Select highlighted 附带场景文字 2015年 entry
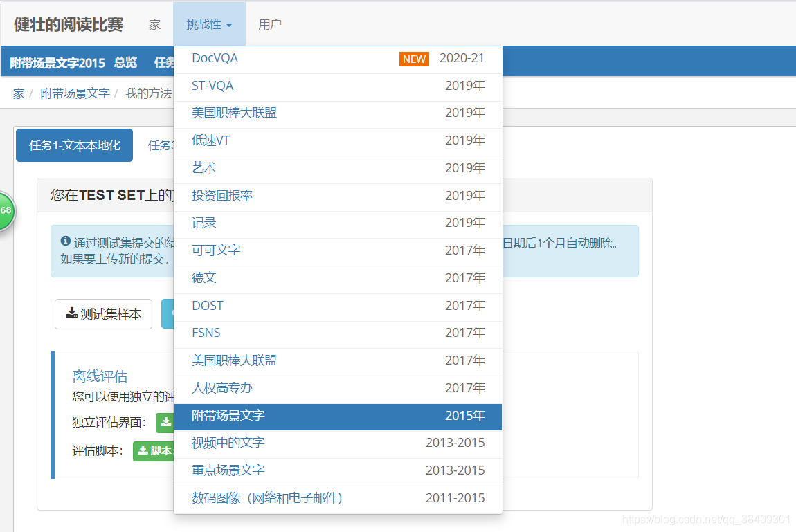796x532 pixels. (338, 416)
